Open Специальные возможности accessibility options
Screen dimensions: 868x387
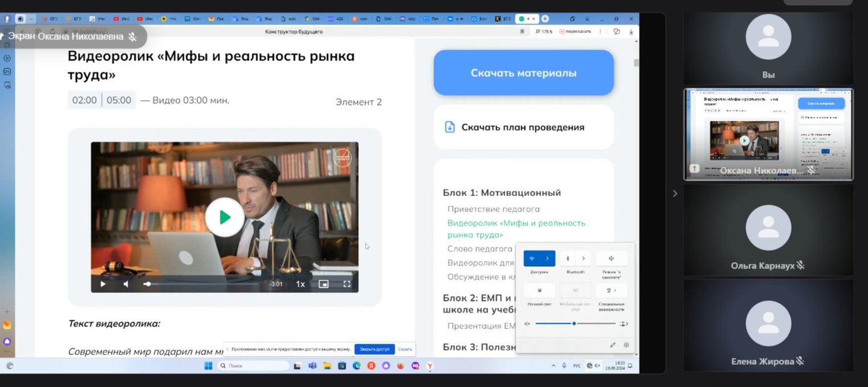pos(612,290)
